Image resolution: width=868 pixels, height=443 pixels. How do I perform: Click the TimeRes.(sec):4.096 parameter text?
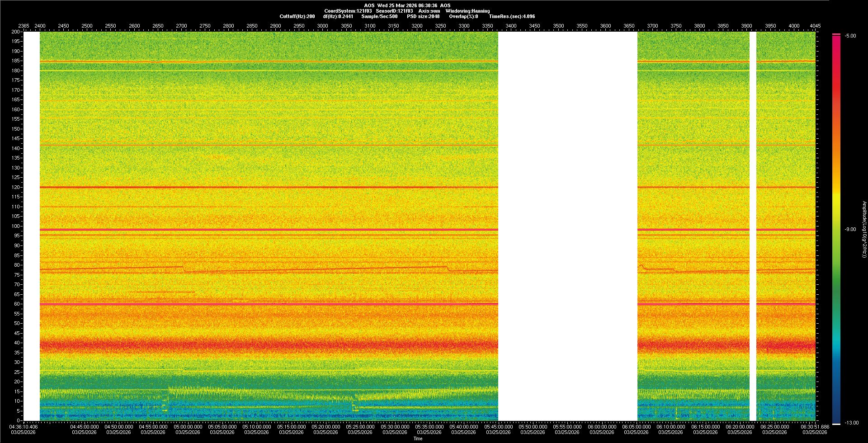pyautogui.click(x=512, y=16)
